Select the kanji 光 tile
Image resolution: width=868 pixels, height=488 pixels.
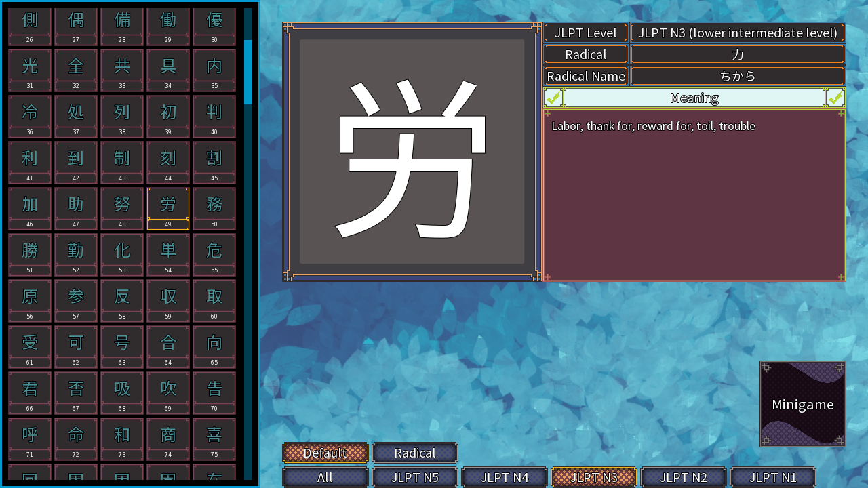(30, 67)
